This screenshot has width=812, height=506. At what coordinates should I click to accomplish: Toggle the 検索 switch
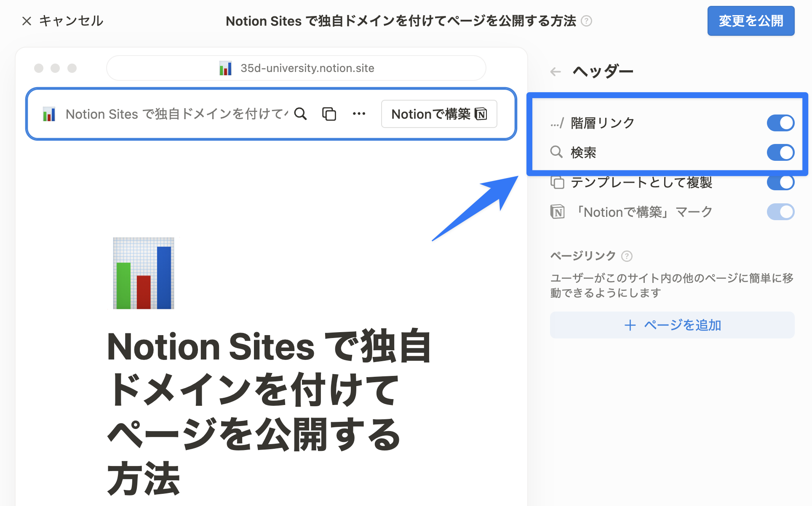(x=780, y=153)
